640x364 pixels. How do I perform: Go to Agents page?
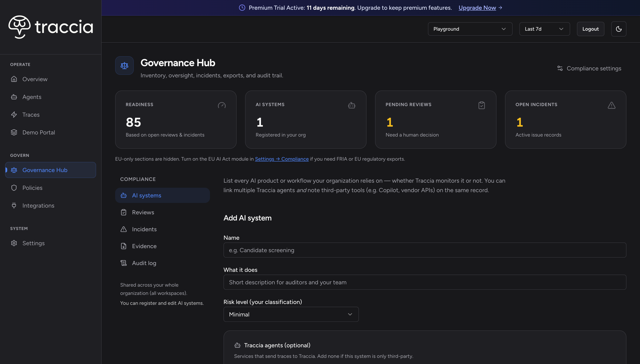[51, 97]
